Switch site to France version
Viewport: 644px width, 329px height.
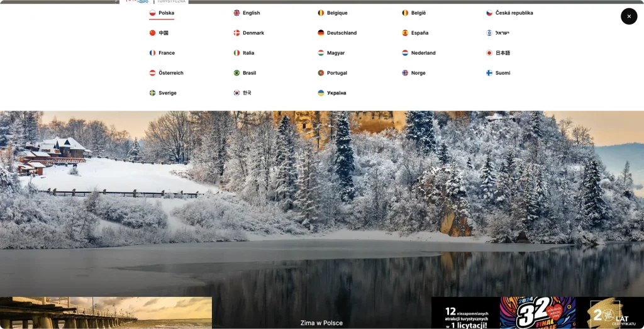167,53
